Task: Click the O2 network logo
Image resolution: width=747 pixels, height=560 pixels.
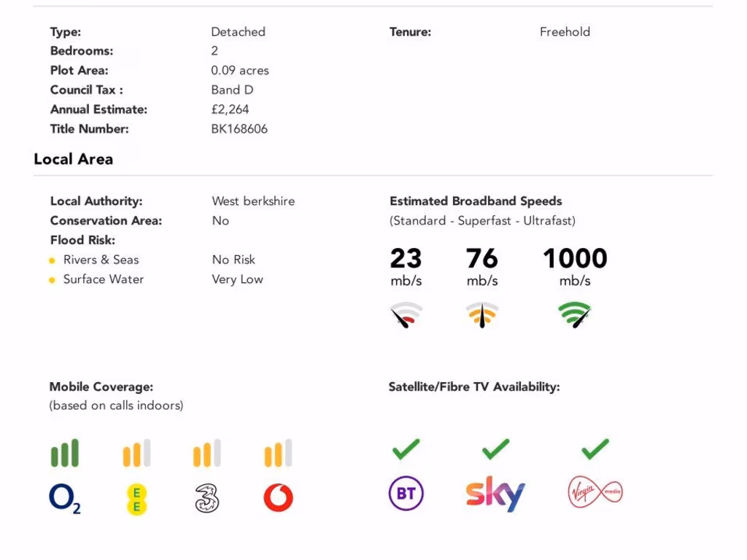Action: 64,499
